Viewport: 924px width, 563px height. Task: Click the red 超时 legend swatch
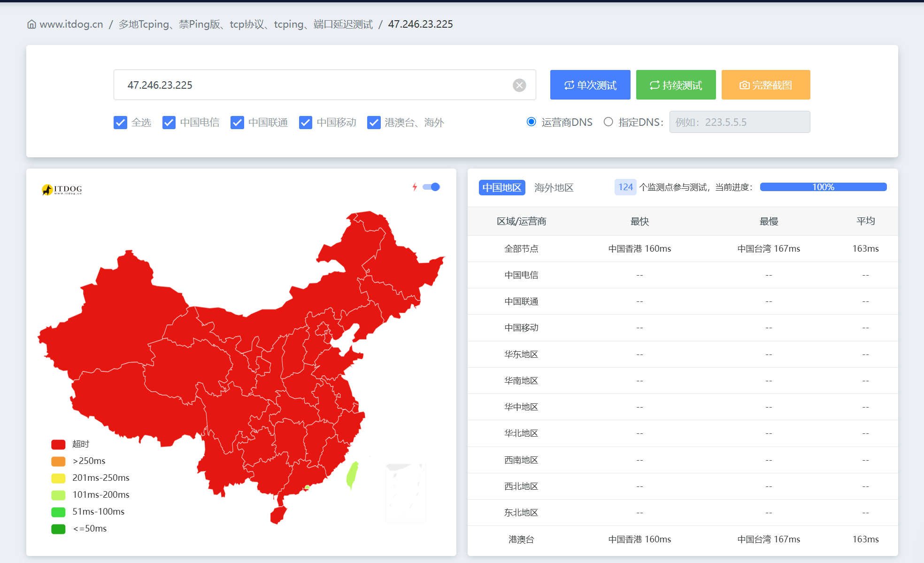58,444
